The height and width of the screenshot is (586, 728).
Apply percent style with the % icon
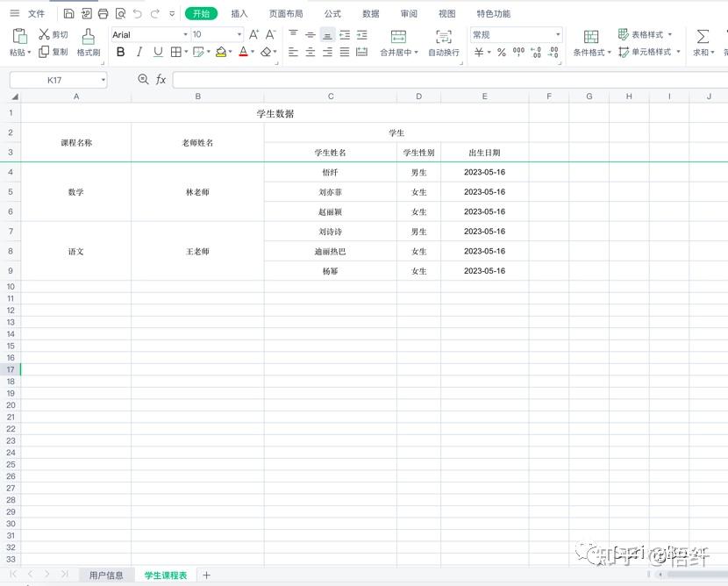[501, 53]
